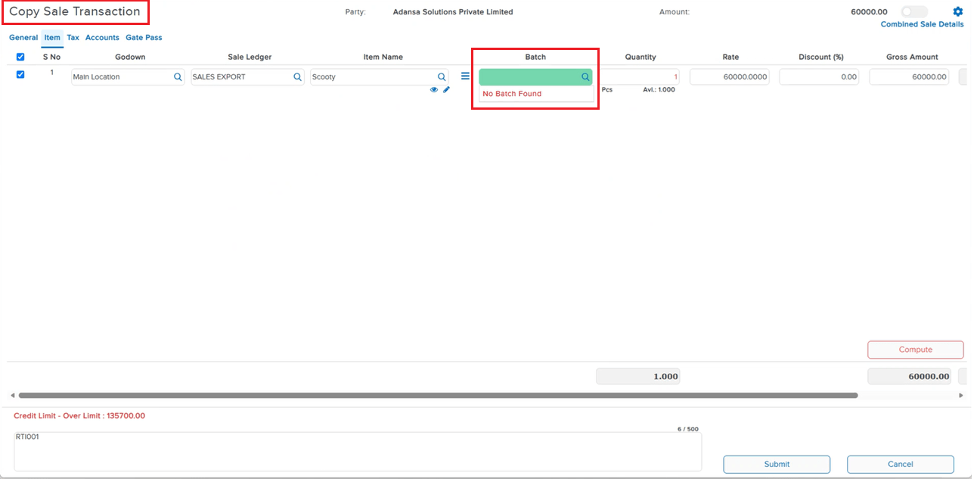This screenshot has height=479, width=980.
Task: Switch to the General tab
Action: tap(23, 37)
